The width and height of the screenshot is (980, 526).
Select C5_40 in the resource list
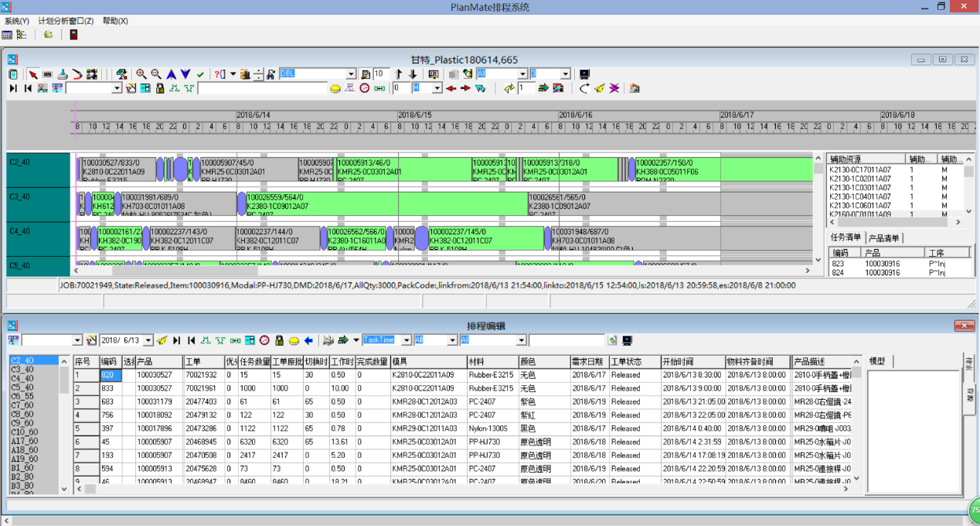22,388
